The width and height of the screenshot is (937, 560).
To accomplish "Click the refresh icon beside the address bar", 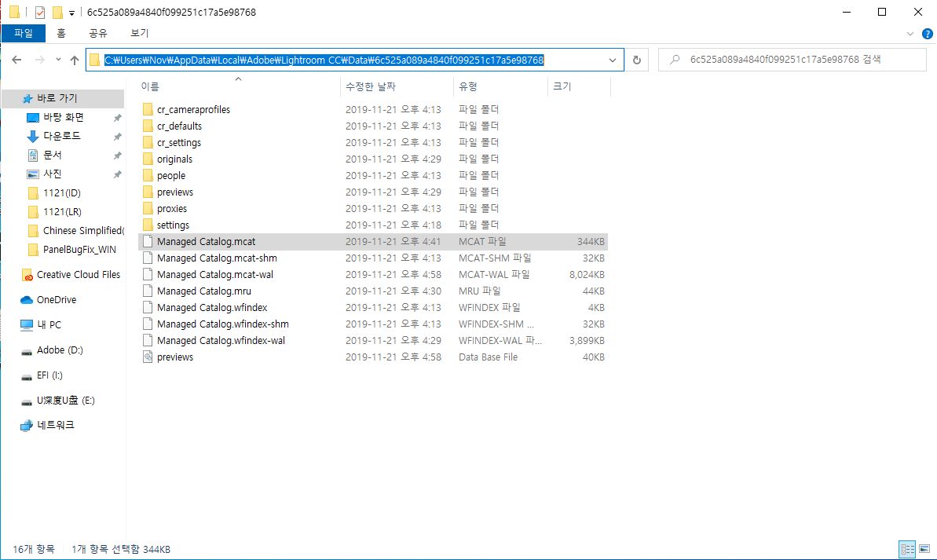I will [636, 60].
